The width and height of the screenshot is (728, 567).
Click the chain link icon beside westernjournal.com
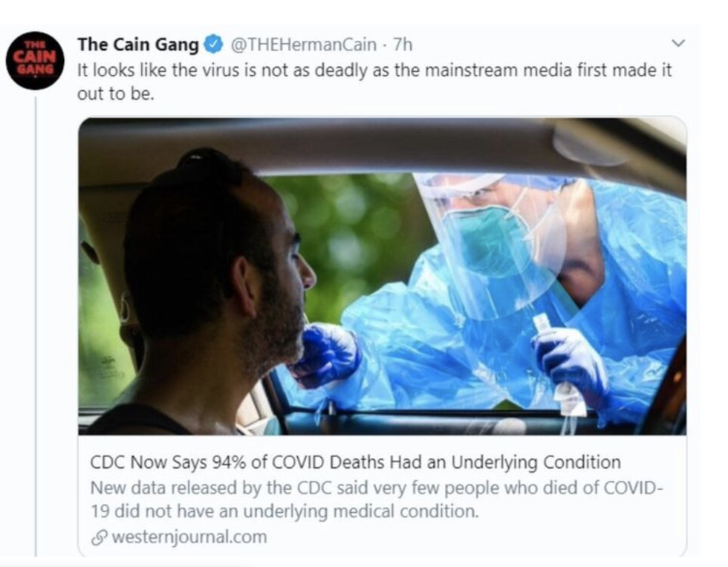coord(100,537)
